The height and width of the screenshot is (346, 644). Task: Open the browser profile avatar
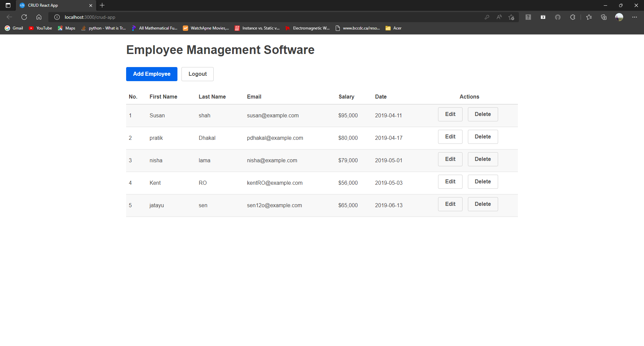(619, 17)
